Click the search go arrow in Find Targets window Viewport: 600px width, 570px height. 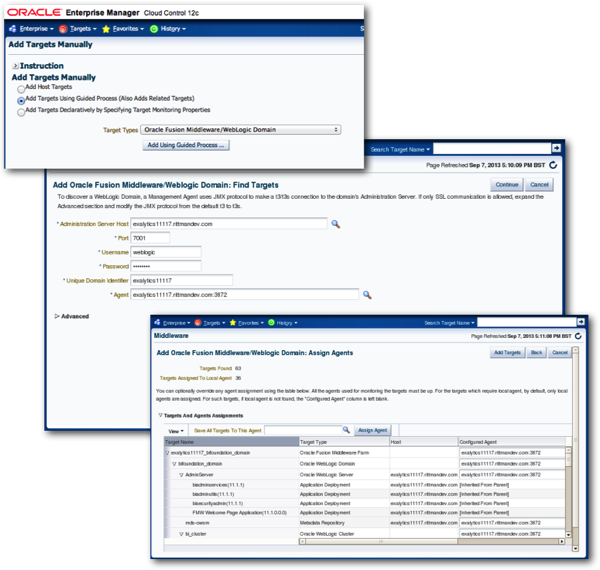click(556, 148)
